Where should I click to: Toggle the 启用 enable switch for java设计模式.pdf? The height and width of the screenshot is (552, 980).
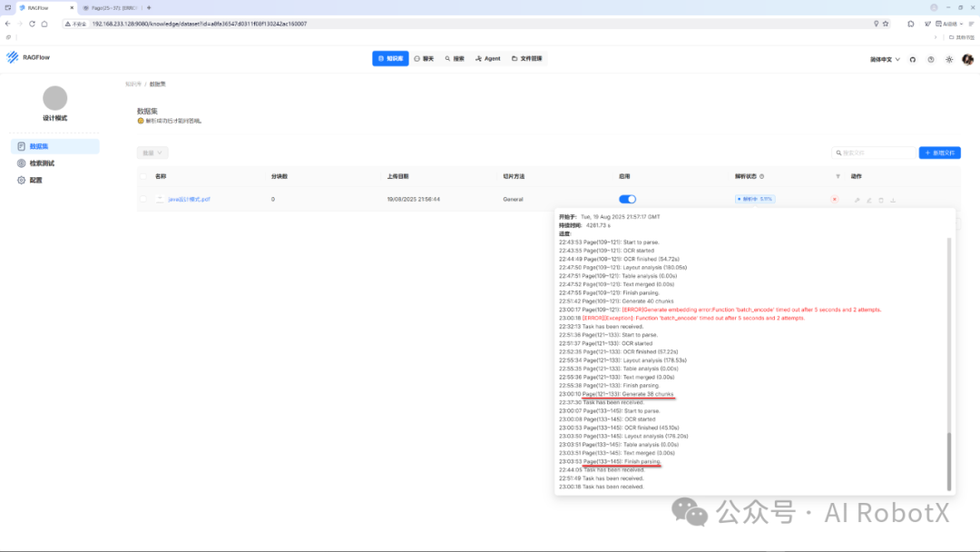tap(628, 199)
